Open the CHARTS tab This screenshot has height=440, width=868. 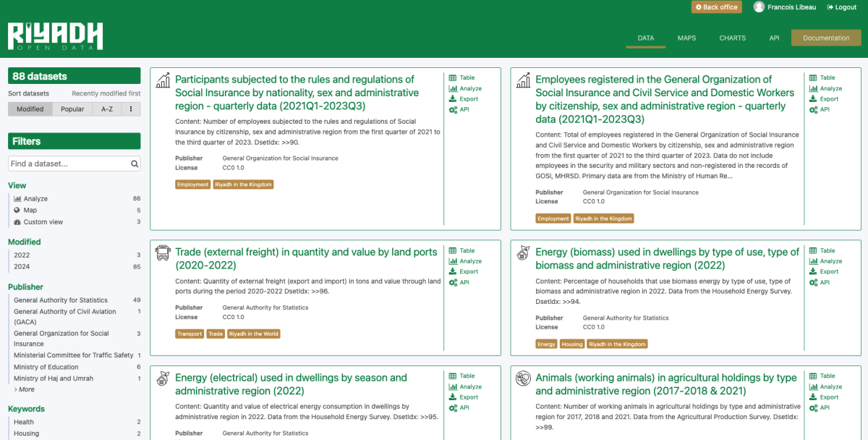point(732,38)
